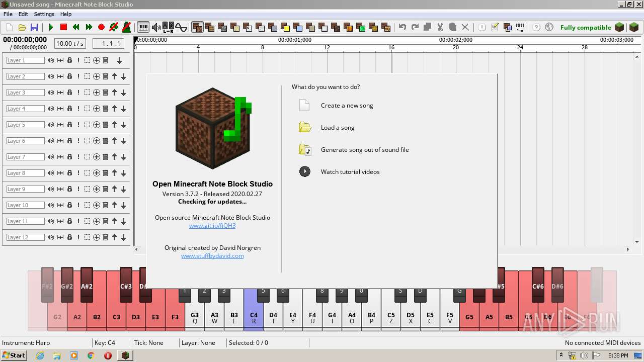The image size is (644, 362).
Task: Toggle solo exclamation mark on Layer 5
Action: click(78, 125)
